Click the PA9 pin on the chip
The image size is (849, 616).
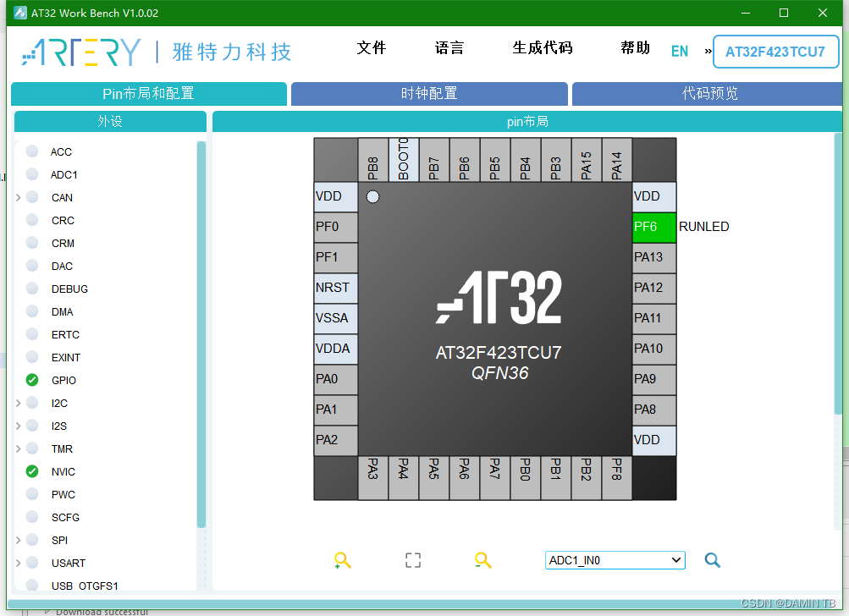click(654, 379)
